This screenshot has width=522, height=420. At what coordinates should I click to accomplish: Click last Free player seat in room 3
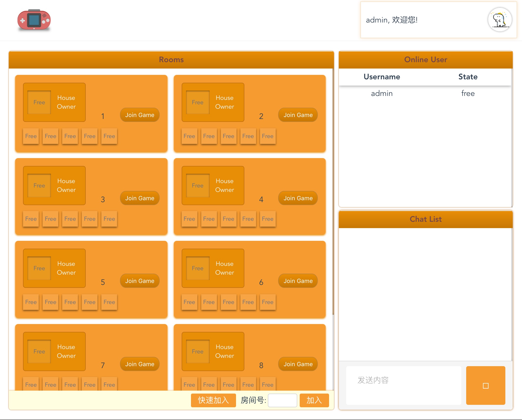(x=109, y=219)
